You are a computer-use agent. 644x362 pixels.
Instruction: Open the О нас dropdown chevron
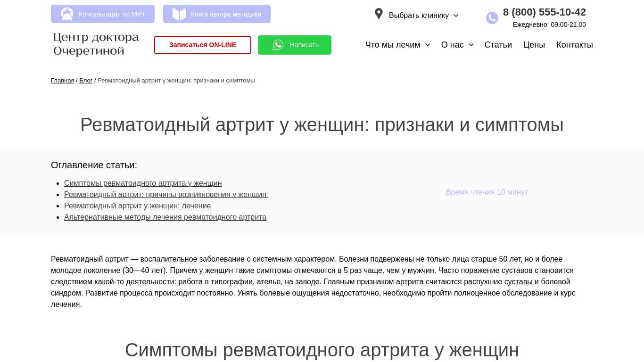pos(471,45)
